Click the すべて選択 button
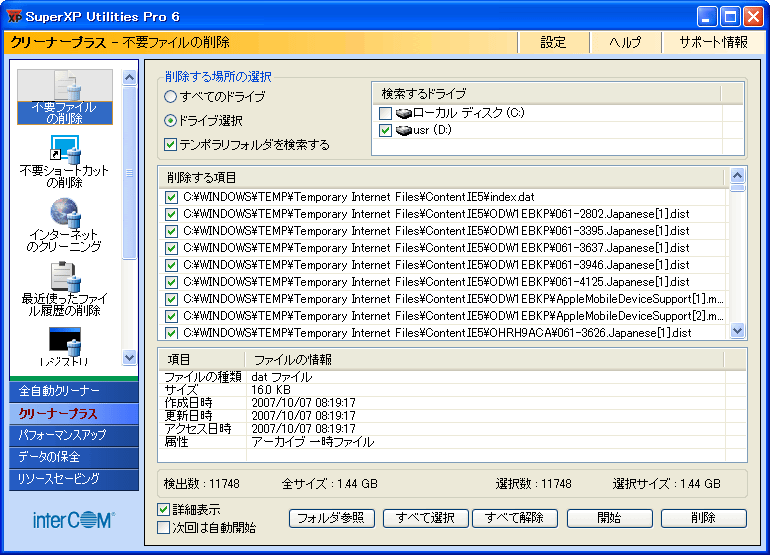 [x=425, y=518]
